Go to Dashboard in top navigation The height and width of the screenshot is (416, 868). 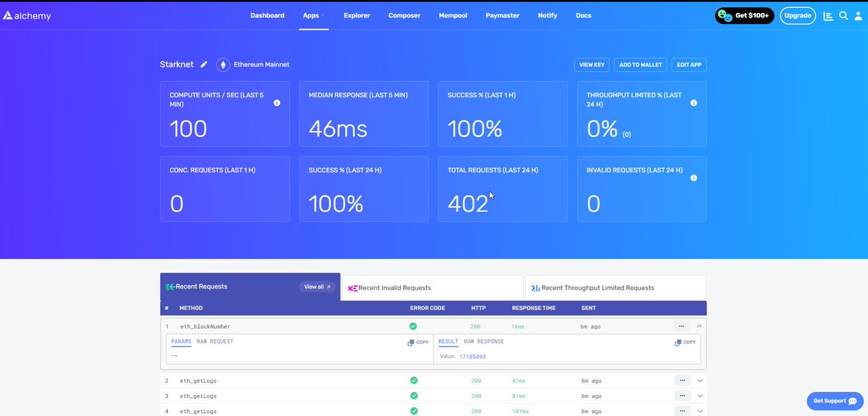click(268, 15)
